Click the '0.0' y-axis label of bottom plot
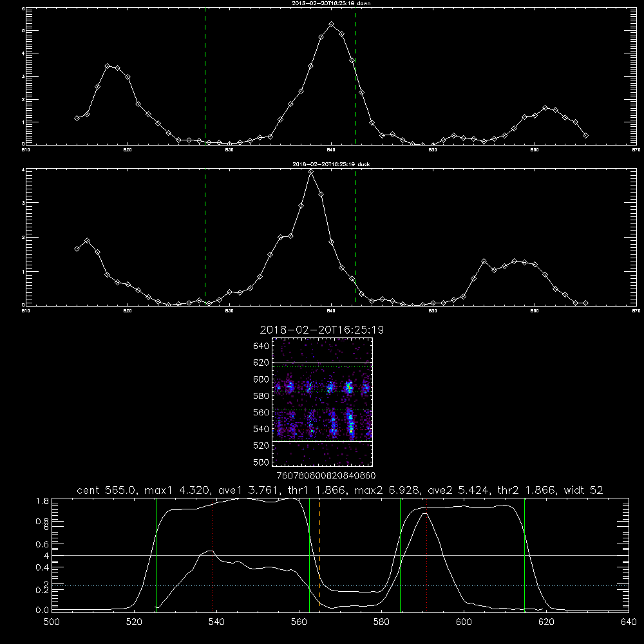Viewport: 644px width, 644px height. [x=43, y=611]
